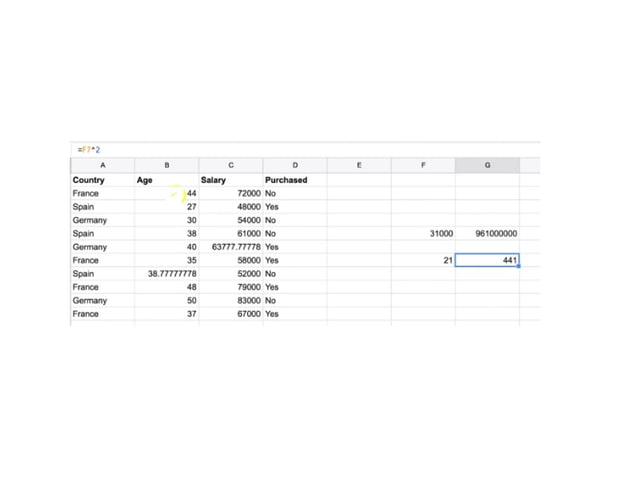This screenshot has width=638, height=478.
Task: Select column C header
Action: (230, 165)
